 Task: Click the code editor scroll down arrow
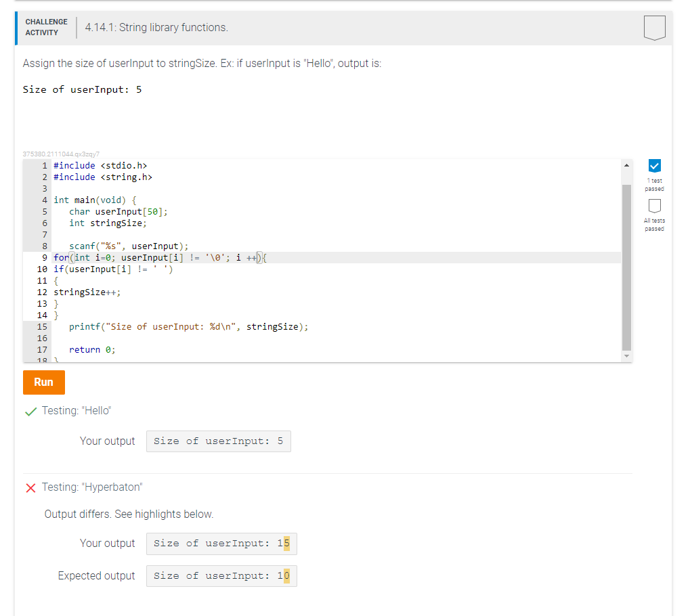pos(626,356)
